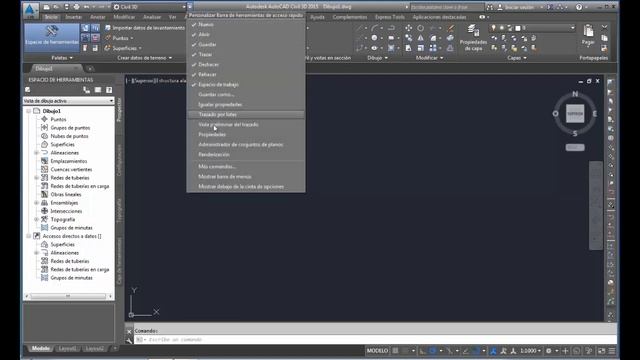The width and height of the screenshot is (640, 360).
Task: Open the Analizar ribbon tab
Action: 152,17
